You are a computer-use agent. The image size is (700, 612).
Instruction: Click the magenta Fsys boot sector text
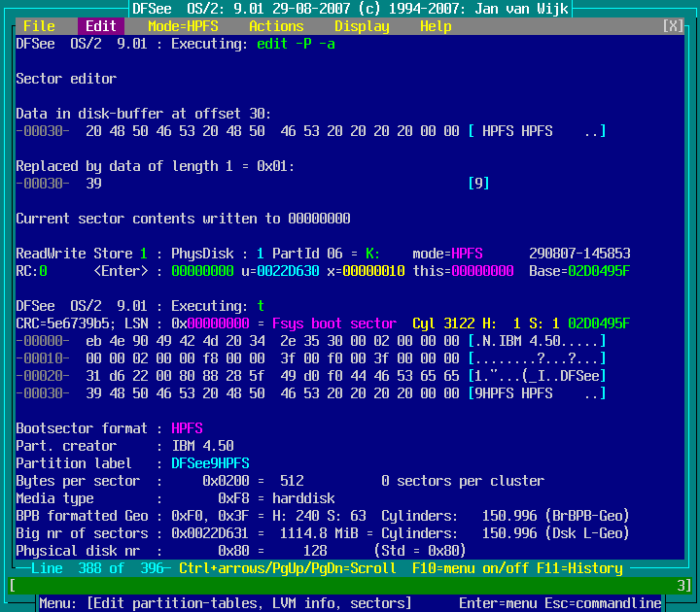[x=334, y=323]
